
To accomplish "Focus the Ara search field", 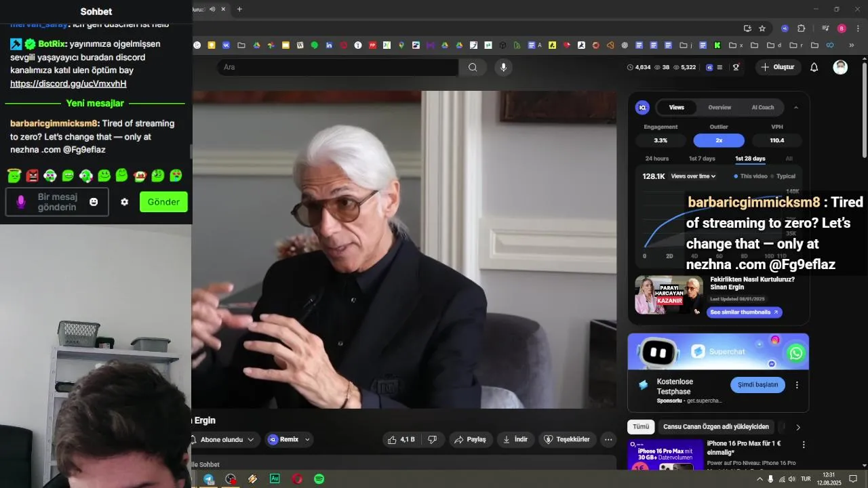I will pyautogui.click(x=338, y=67).
